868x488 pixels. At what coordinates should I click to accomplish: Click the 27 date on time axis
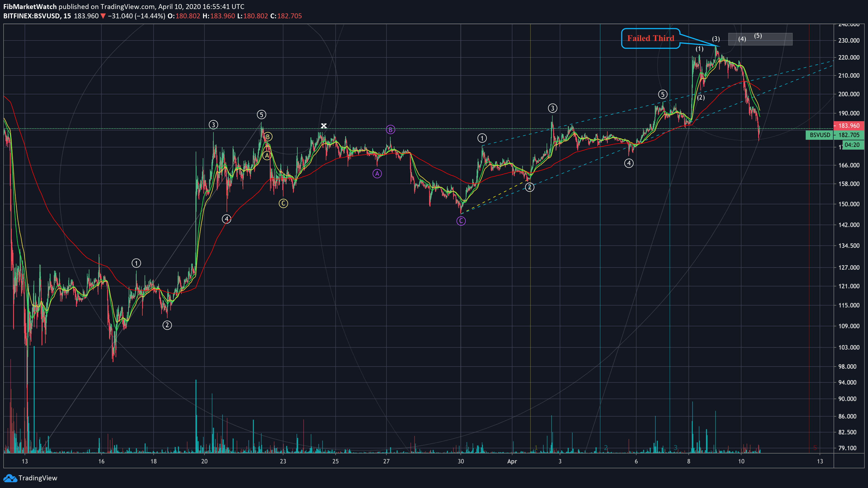[x=386, y=461]
